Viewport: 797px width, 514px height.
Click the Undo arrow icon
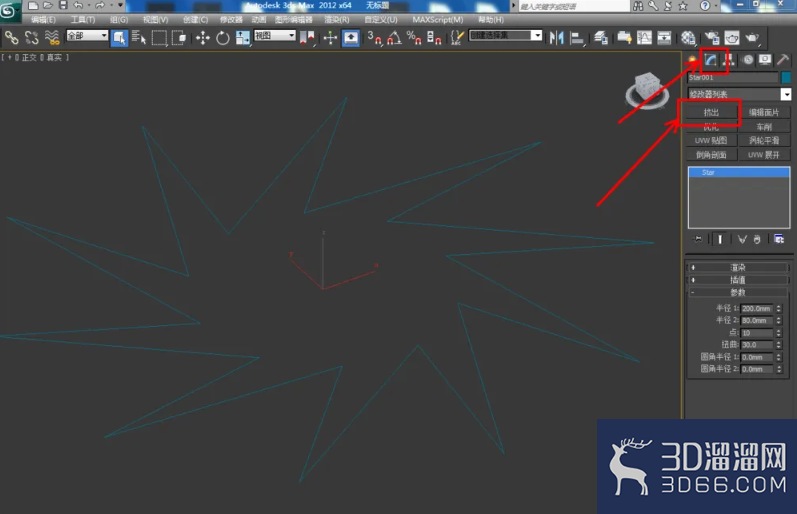click(78, 6)
